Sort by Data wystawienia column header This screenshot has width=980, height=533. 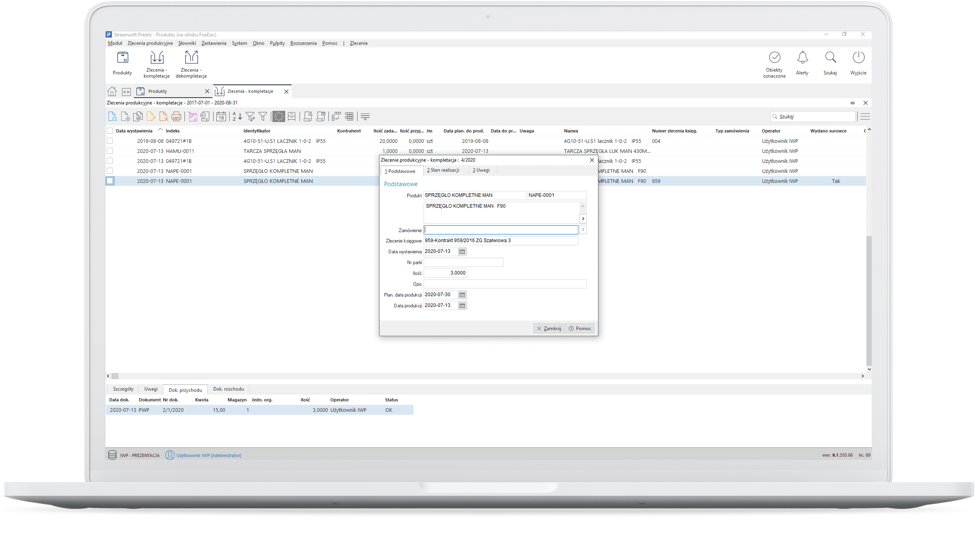pos(134,131)
